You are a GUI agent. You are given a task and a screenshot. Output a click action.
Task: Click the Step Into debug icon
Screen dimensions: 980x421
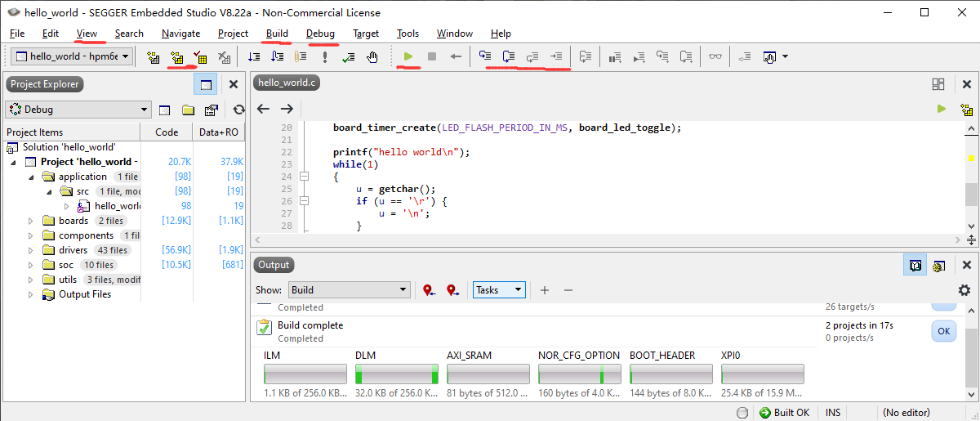click(485, 56)
